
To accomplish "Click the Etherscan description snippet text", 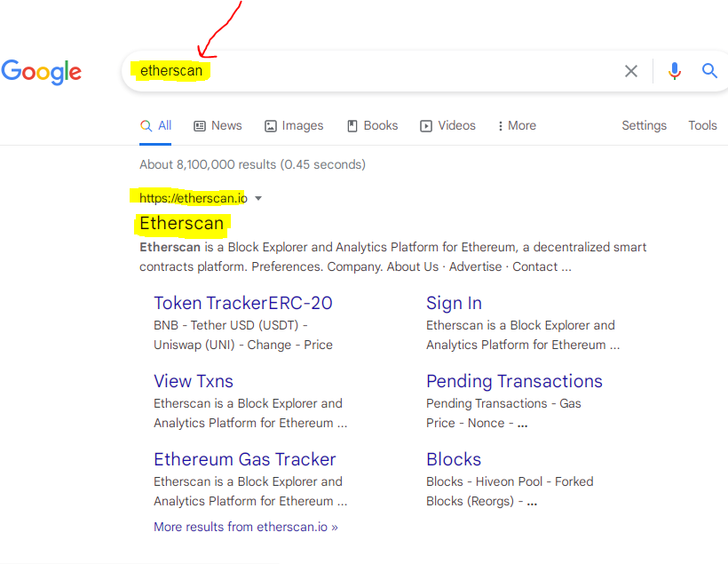I will (392, 257).
